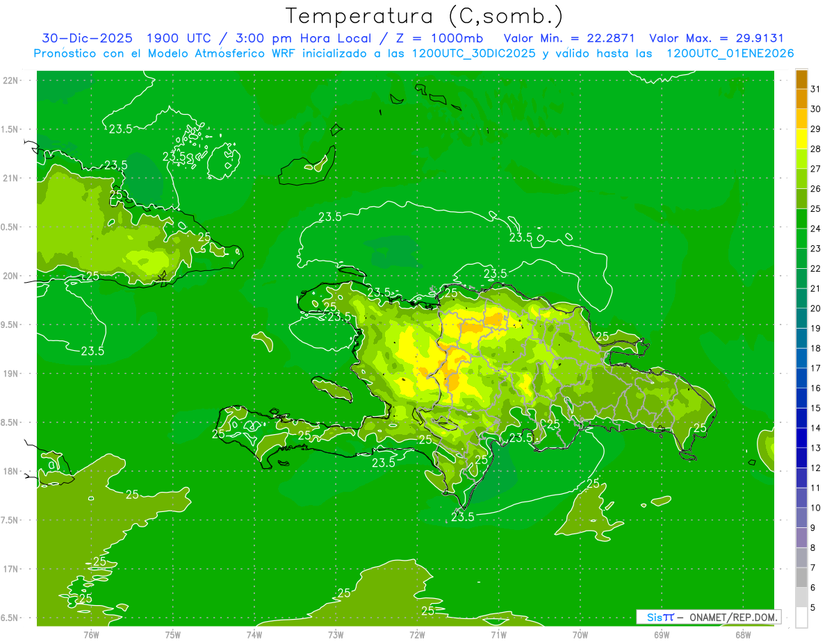Click the white swatch below 5

coord(801,618)
